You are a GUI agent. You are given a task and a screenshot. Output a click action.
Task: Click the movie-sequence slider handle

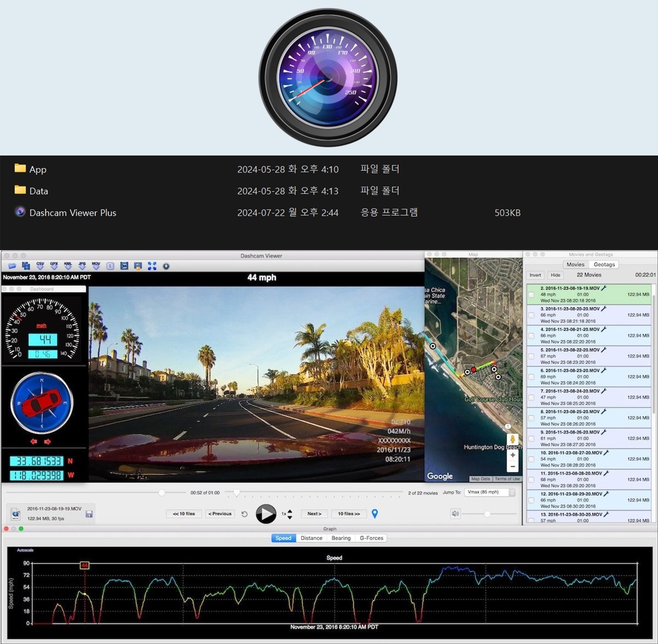coord(237,493)
